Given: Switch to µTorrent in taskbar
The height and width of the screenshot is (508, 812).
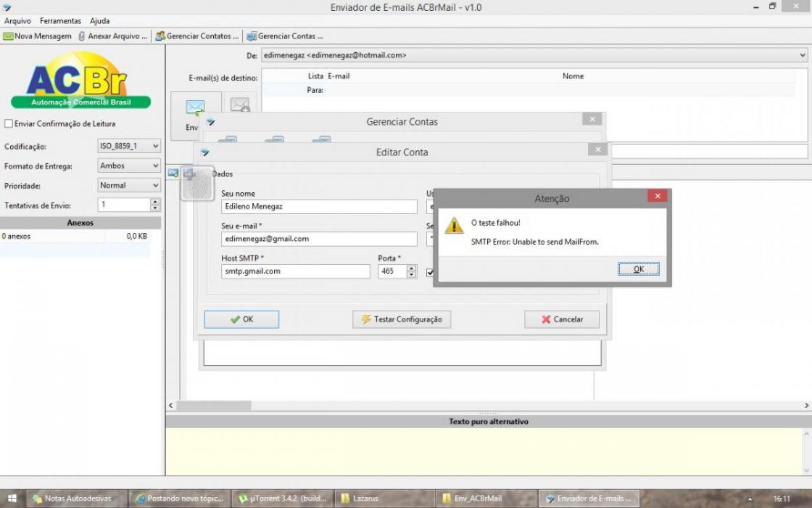Looking at the screenshot, I should pyautogui.click(x=282, y=499).
